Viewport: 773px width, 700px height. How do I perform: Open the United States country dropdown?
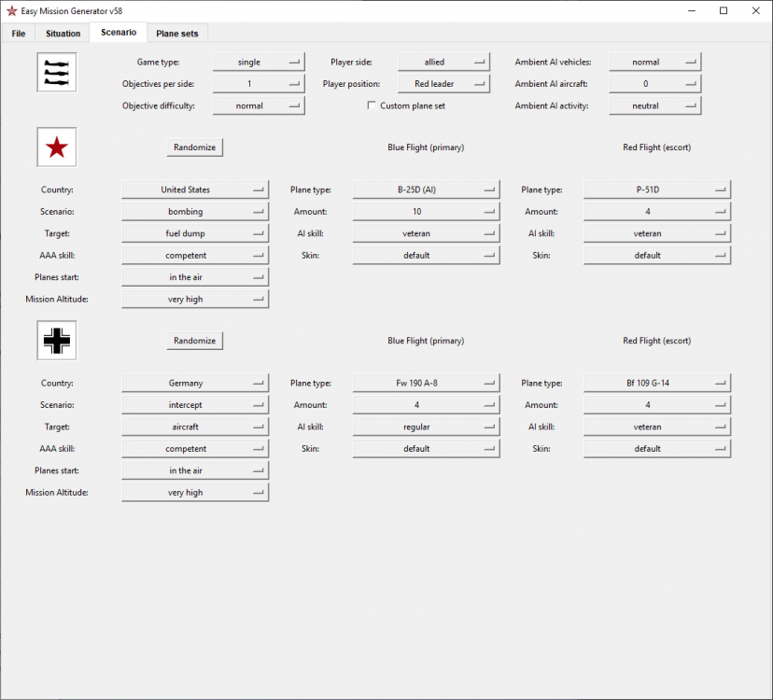195,189
